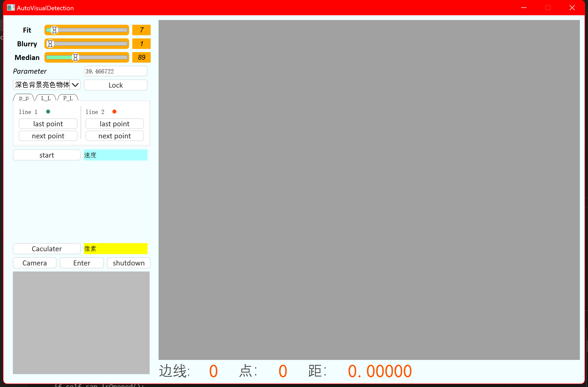Click last point for line 1
Screen dimensions: 588x387
click(x=48, y=124)
